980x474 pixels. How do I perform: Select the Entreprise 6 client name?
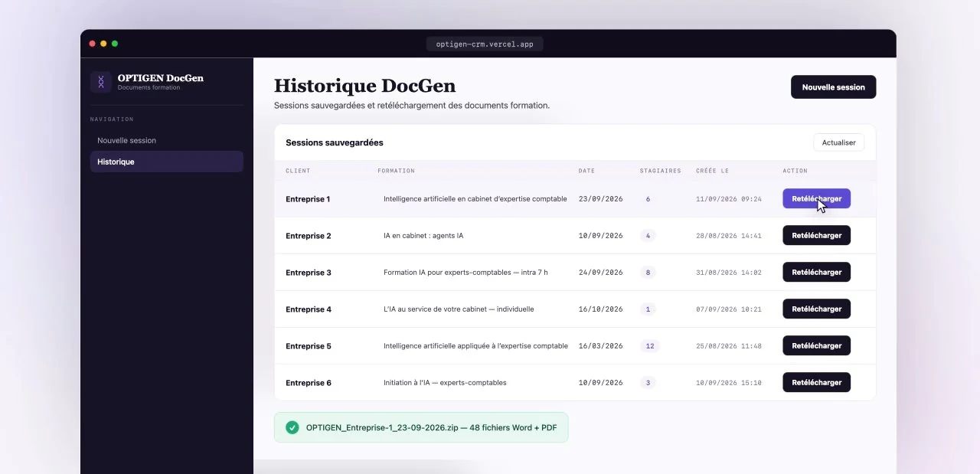[x=309, y=383]
